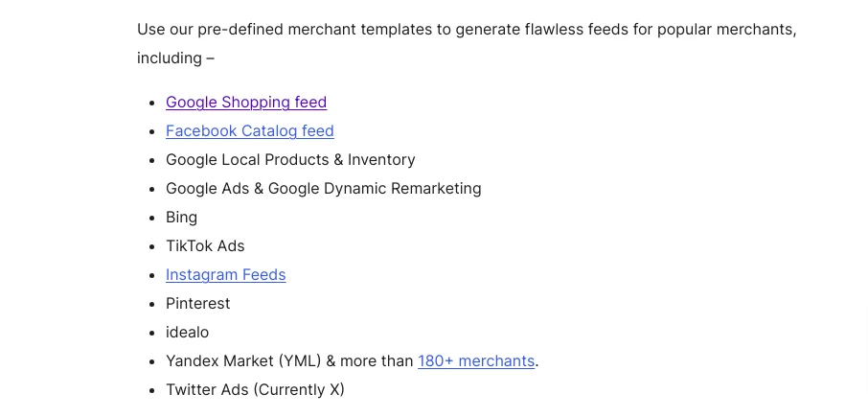Open the Facebook Catalog feed link

(250, 131)
